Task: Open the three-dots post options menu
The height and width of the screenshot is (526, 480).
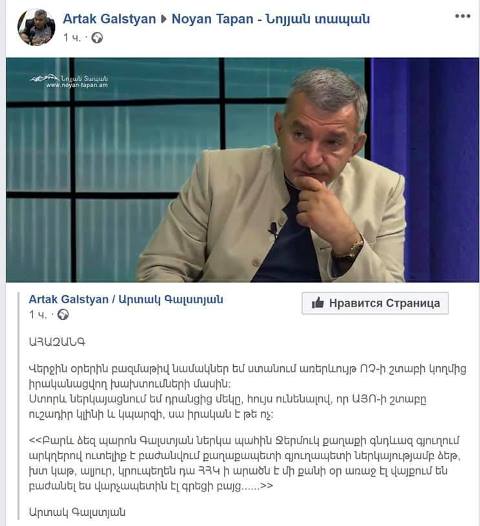Action: pyautogui.click(x=462, y=16)
